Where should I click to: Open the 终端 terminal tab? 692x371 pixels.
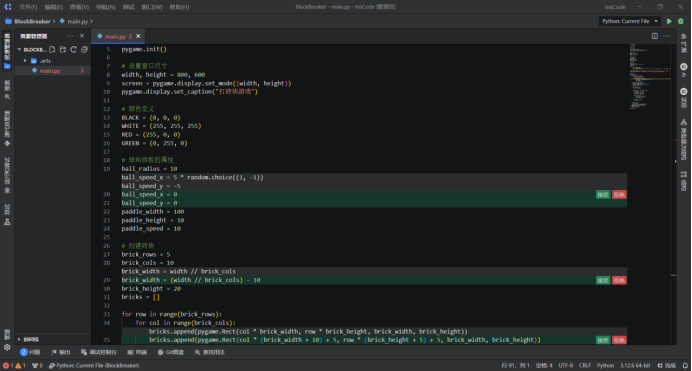click(x=137, y=352)
